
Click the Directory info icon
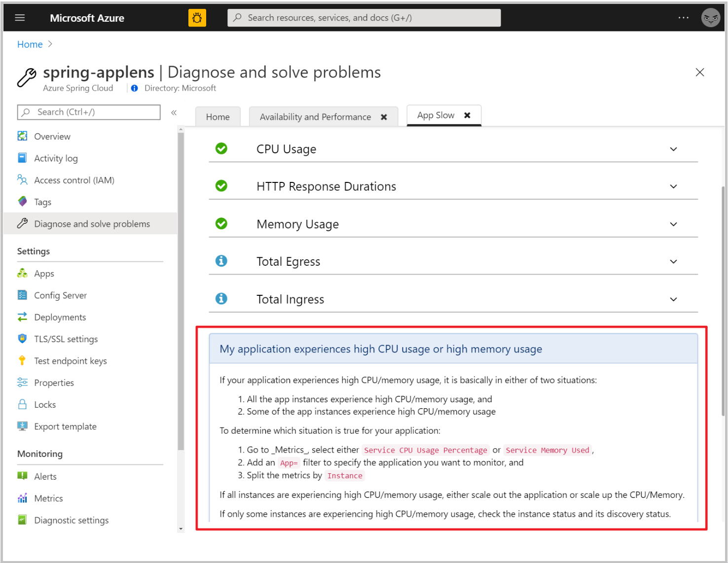[x=134, y=88]
